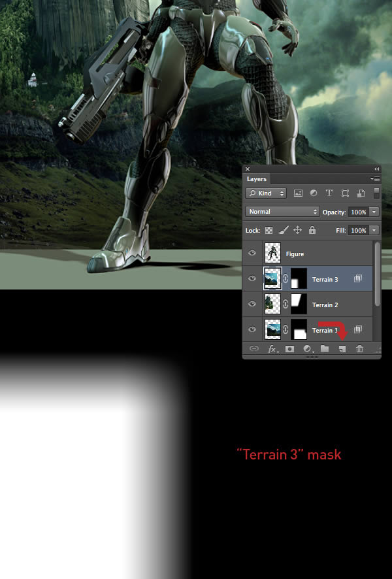Create a new layer
This screenshot has height=579, width=392.
tap(342, 349)
